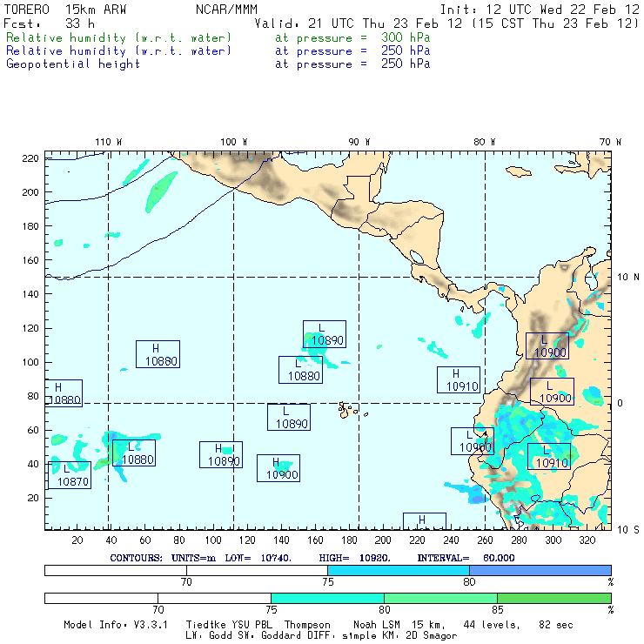Click the green 'Relative humidity (w.r.t. water)' legend line

pyautogui.click(x=118, y=37)
